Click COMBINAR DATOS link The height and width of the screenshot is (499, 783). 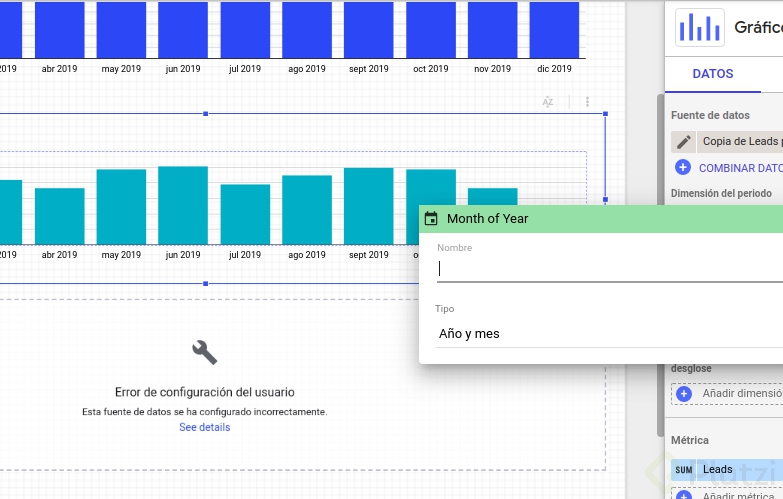741,168
